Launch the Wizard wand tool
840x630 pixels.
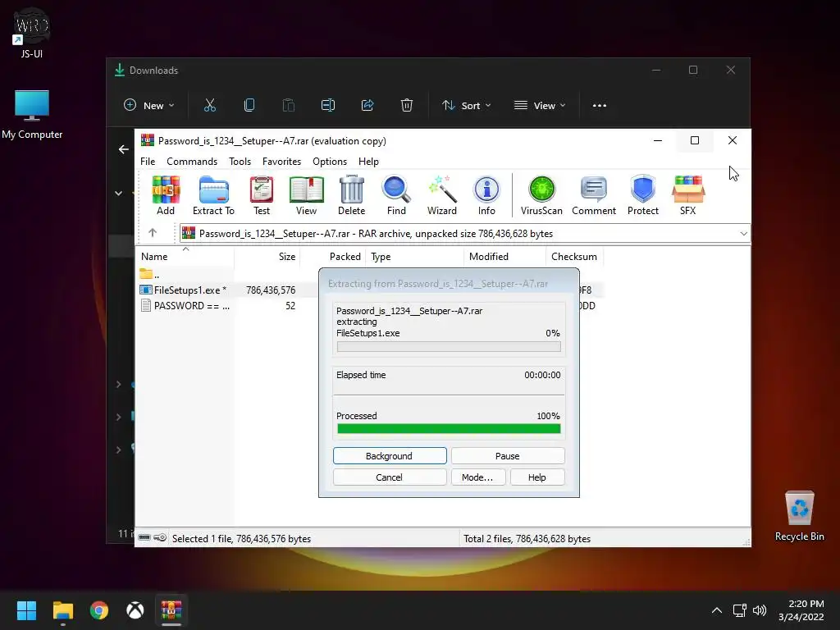pos(442,195)
